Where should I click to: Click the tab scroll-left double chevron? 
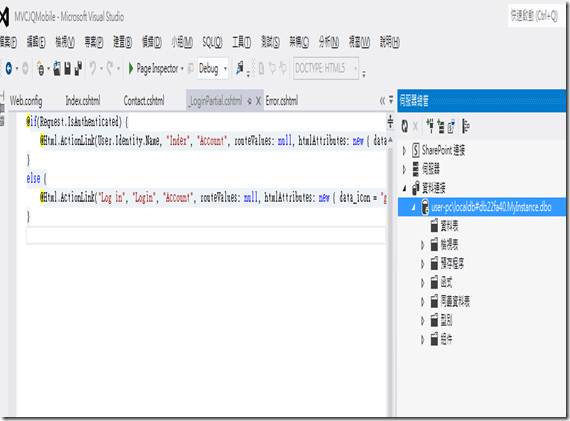382,101
